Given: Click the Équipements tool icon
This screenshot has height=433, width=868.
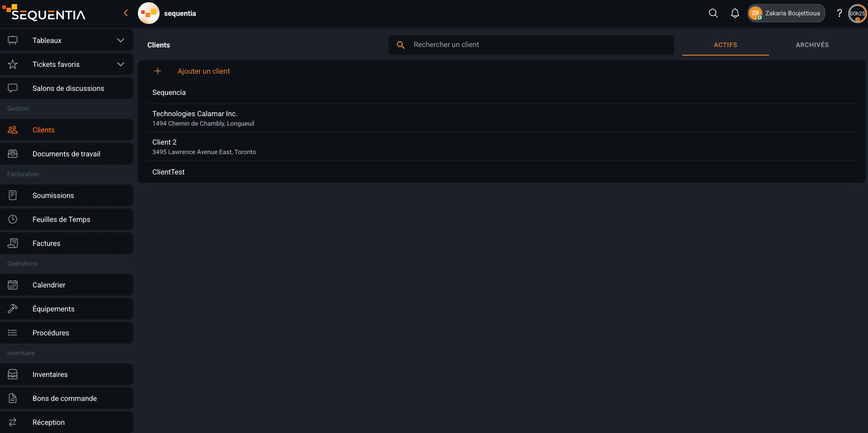Looking at the screenshot, I should [13, 309].
